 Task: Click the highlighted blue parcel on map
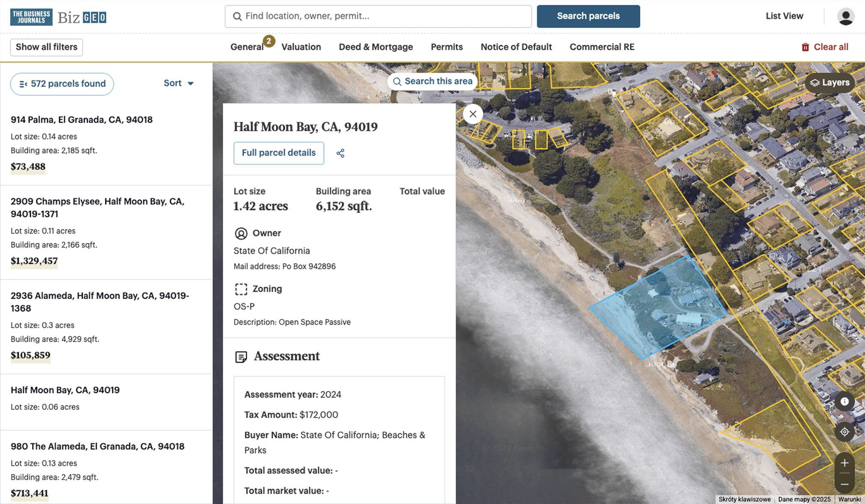[658, 307]
